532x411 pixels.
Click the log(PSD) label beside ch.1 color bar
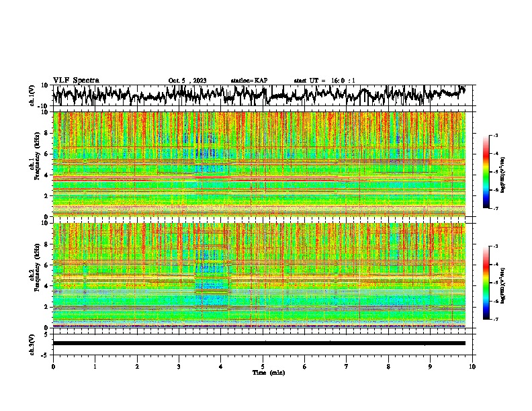point(503,175)
